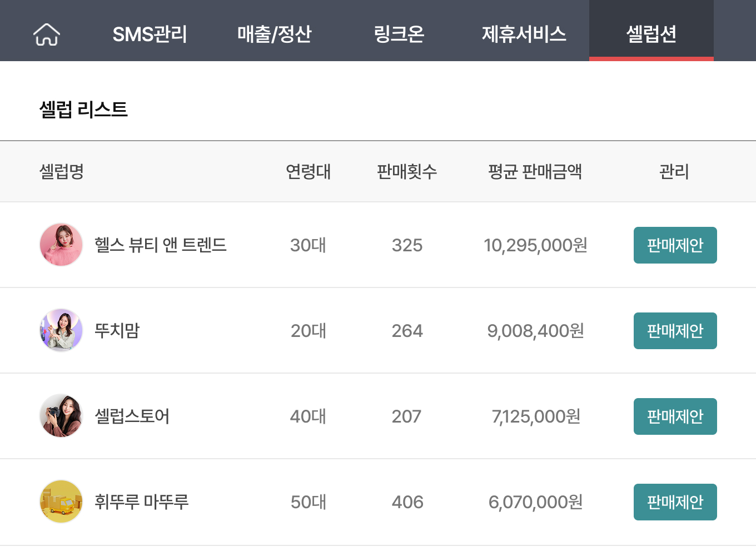Screen dimensions: 756x556
Task: Open the 뚜치맘 profile picture
Action: click(x=61, y=330)
